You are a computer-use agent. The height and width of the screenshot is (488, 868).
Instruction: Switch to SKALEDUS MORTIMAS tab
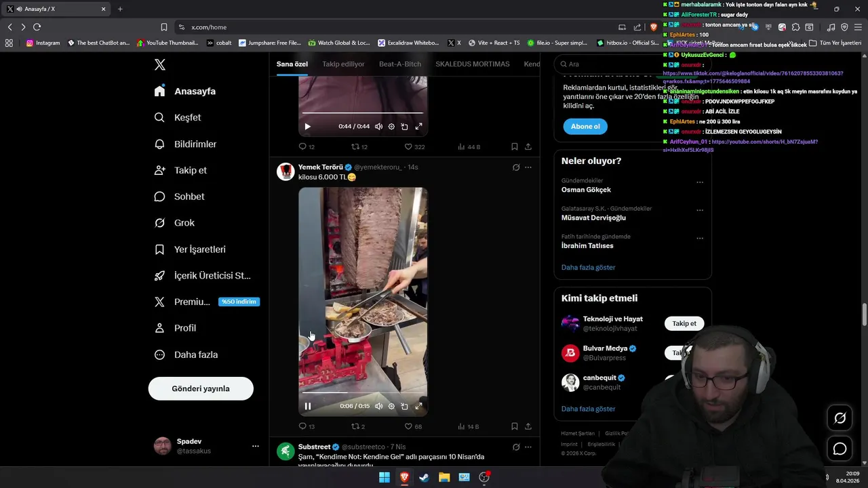[473, 64]
